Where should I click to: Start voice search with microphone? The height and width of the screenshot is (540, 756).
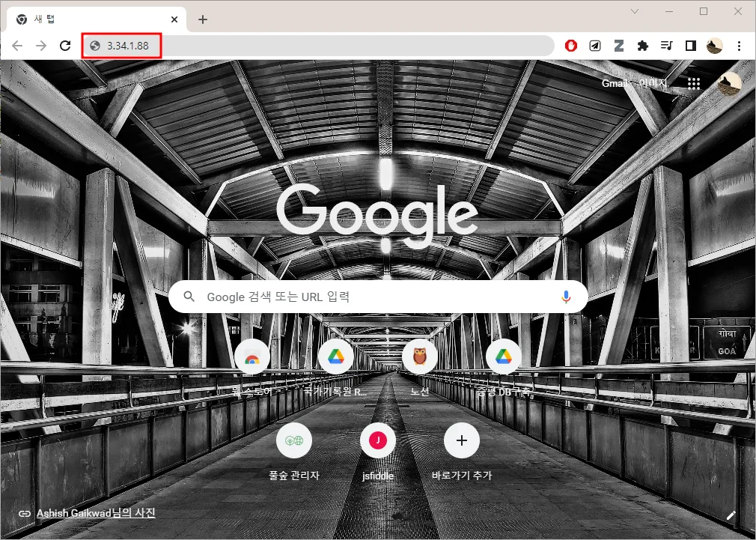(566, 297)
